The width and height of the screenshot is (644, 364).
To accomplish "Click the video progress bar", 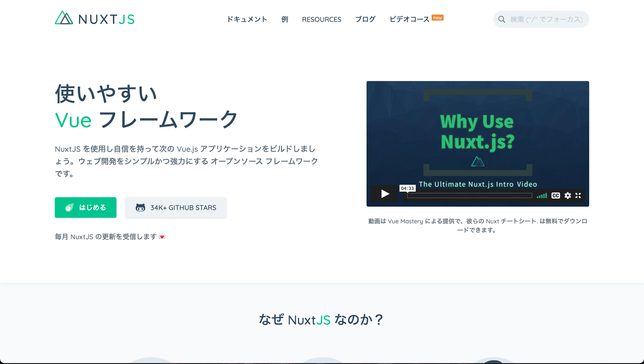I will click(470, 196).
